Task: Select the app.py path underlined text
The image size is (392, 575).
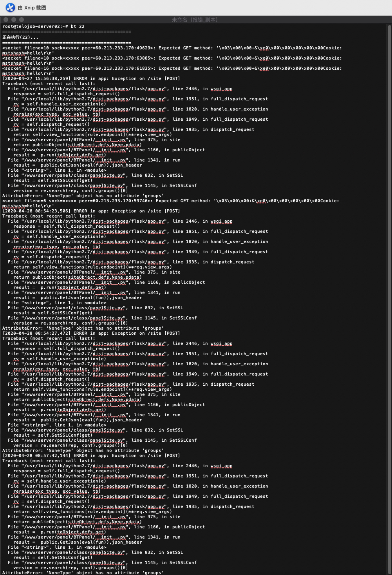Action: click(x=157, y=89)
